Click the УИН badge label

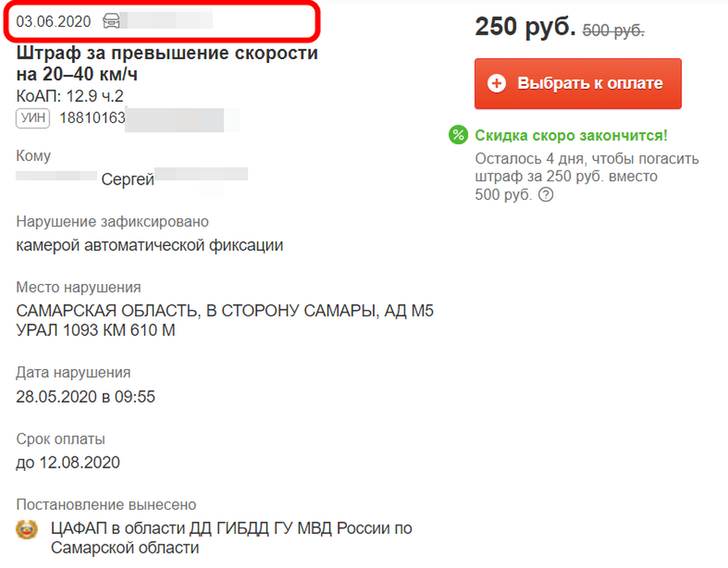tap(33, 118)
